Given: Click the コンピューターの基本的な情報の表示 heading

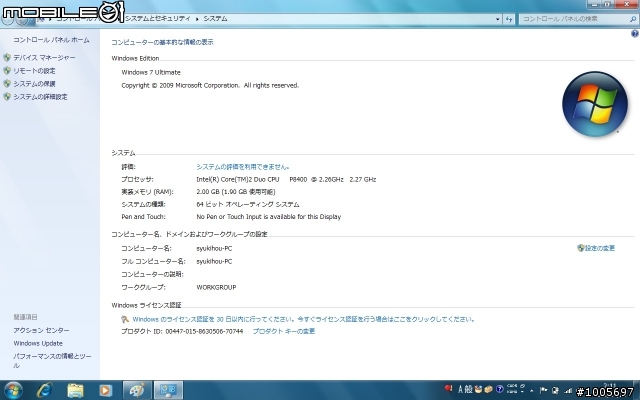Looking at the screenshot, I should tap(162, 42).
